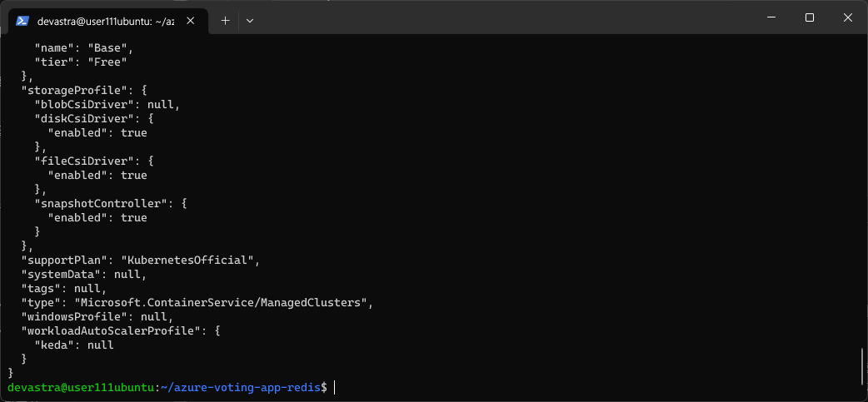Maximize the terminal window
This screenshot has height=402, width=868.
[810, 17]
